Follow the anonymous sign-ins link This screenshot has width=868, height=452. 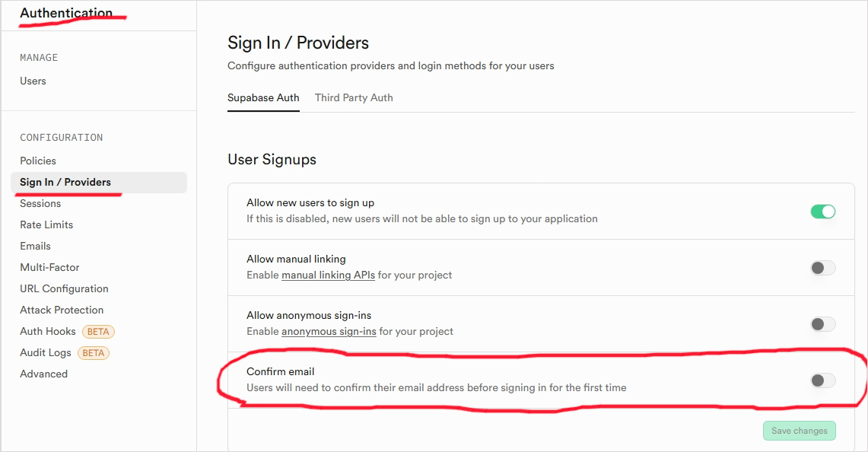(329, 331)
